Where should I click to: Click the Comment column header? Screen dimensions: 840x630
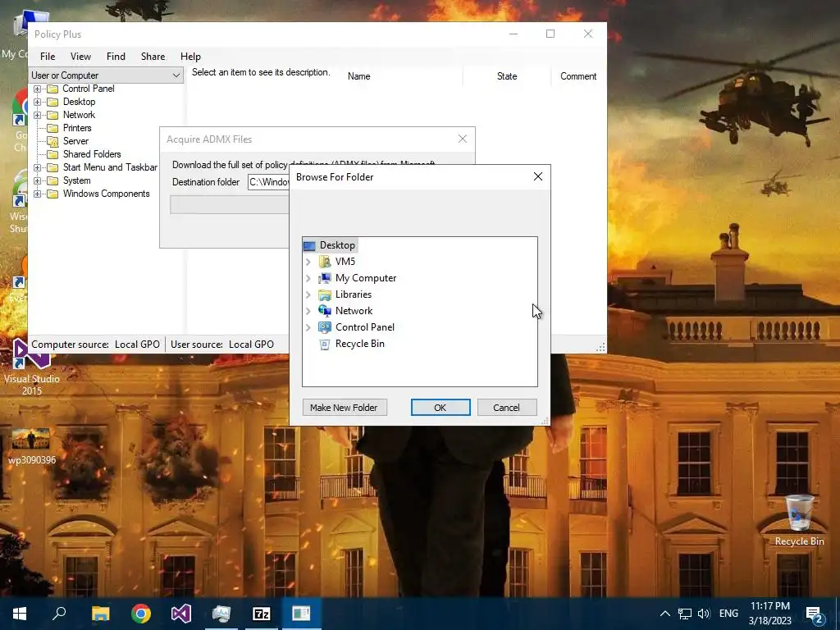click(578, 76)
